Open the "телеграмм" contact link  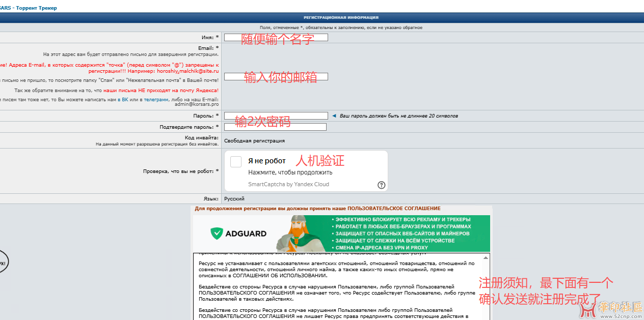(x=156, y=100)
